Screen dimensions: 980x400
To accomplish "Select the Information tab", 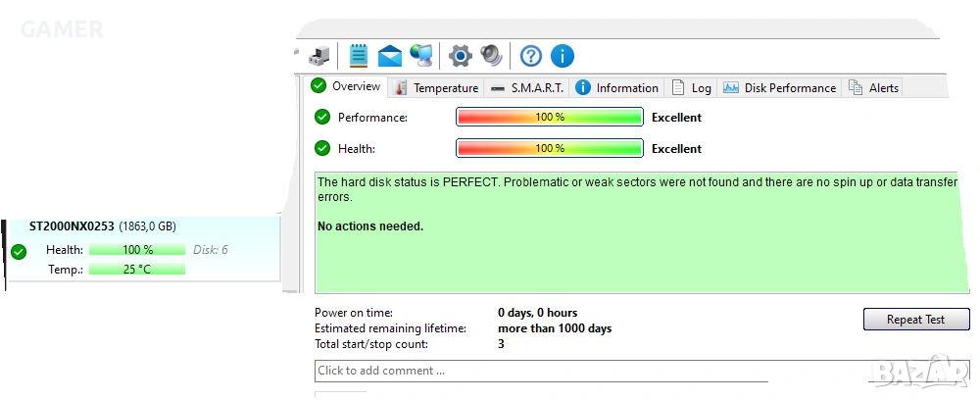I will click(616, 87).
